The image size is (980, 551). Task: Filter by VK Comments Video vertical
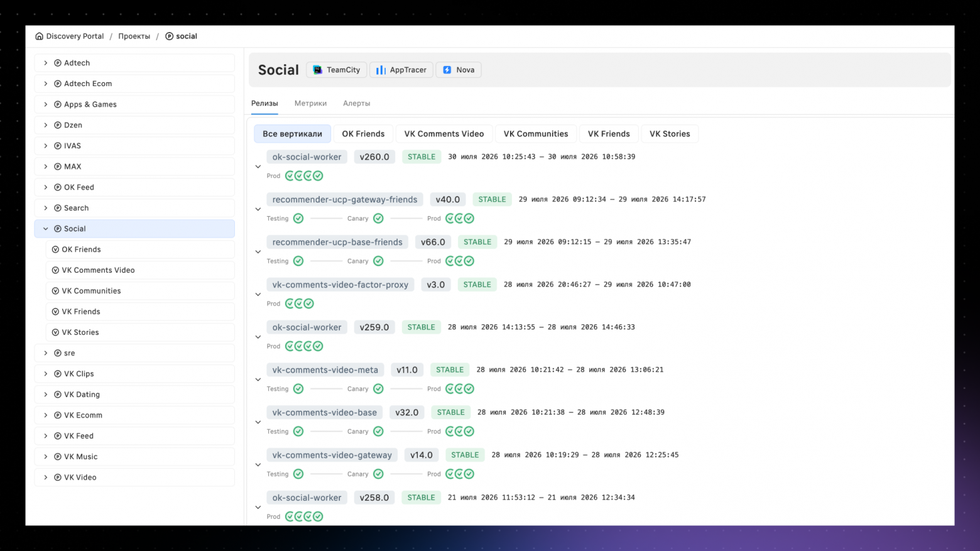444,134
